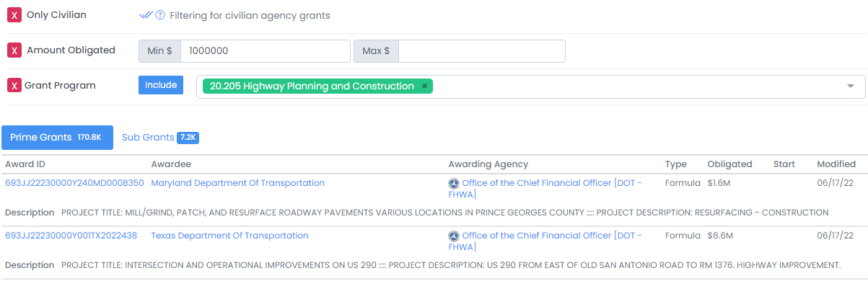Remove the 20.205 Highway Planning tag
This screenshot has width=868, height=281.
click(x=425, y=86)
